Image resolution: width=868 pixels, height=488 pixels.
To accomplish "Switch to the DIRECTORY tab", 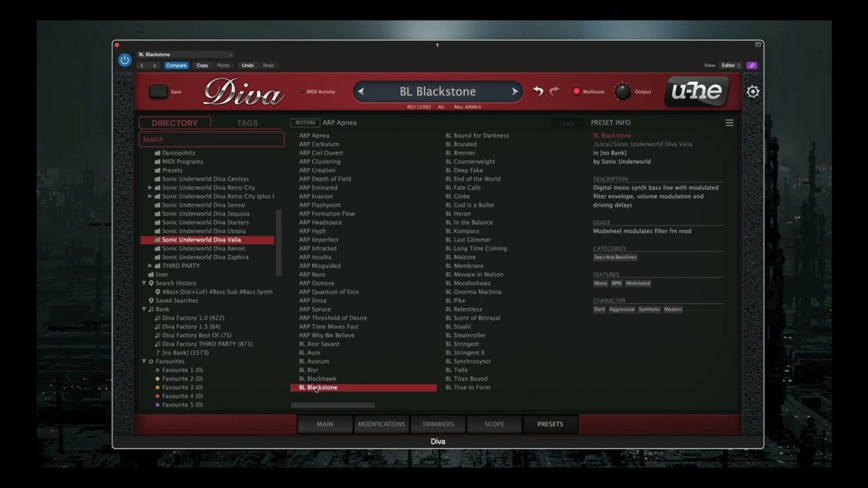I will click(x=175, y=123).
